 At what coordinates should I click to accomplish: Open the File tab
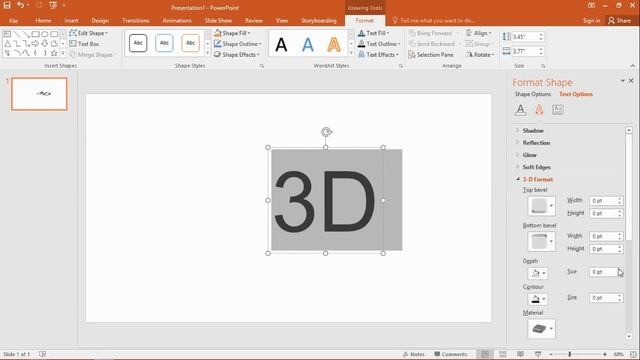point(13,20)
